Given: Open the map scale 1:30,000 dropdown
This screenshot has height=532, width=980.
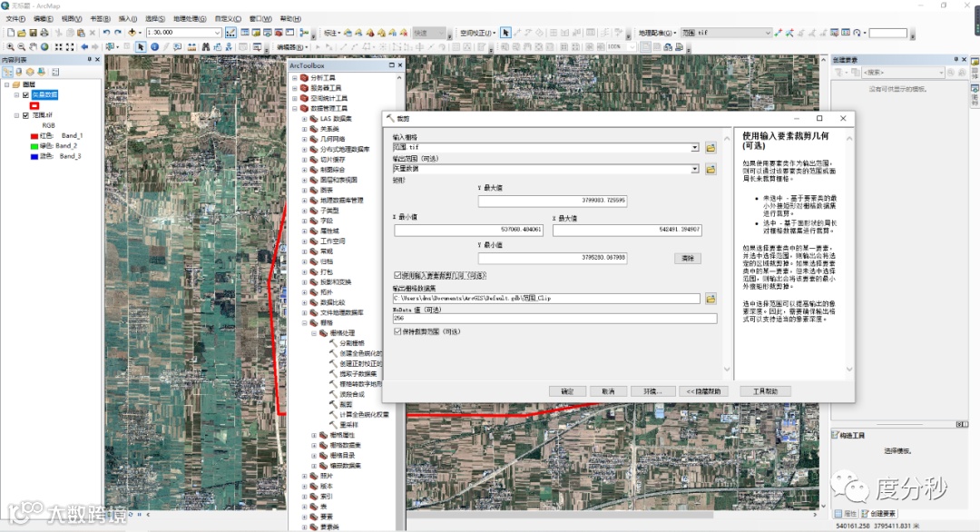Looking at the screenshot, I should [x=217, y=33].
